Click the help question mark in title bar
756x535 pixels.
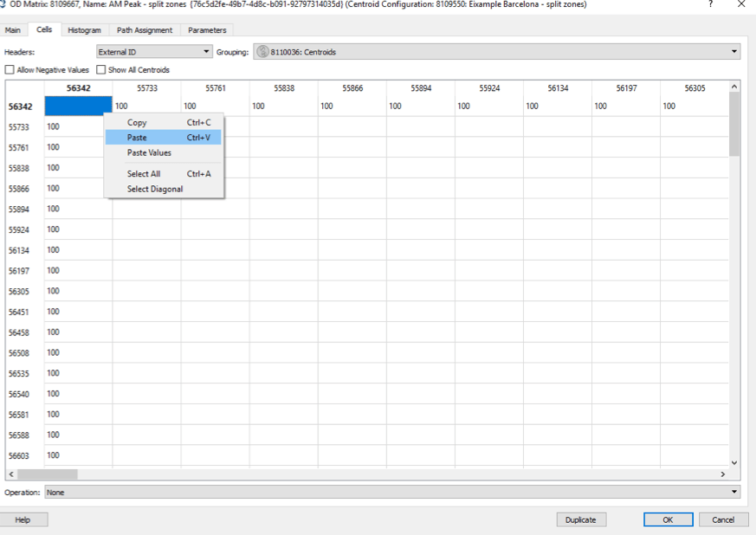(711, 4)
